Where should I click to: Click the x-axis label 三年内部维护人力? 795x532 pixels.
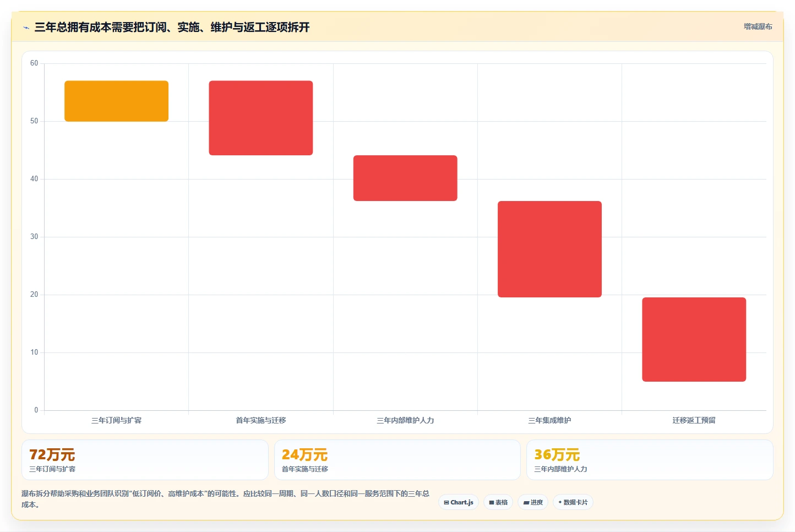click(x=405, y=420)
